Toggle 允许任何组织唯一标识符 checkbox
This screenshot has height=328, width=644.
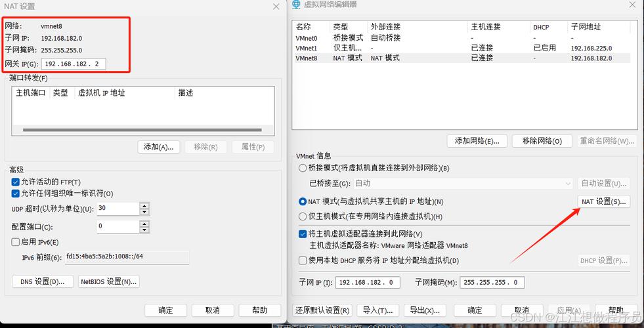[16, 194]
